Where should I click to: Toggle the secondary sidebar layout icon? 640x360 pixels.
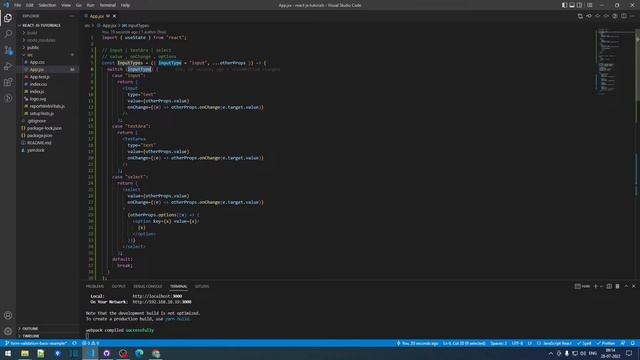(x=580, y=5)
